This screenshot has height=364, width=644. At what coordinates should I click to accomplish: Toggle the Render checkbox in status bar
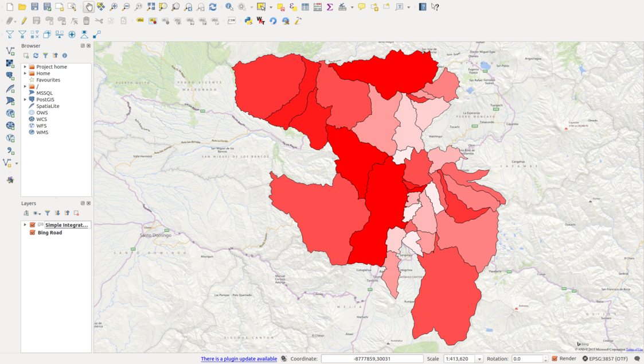pyautogui.click(x=555, y=359)
